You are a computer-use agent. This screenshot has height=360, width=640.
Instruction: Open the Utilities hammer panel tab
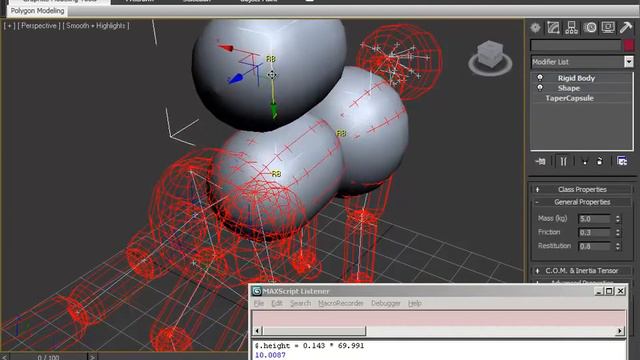click(626, 28)
